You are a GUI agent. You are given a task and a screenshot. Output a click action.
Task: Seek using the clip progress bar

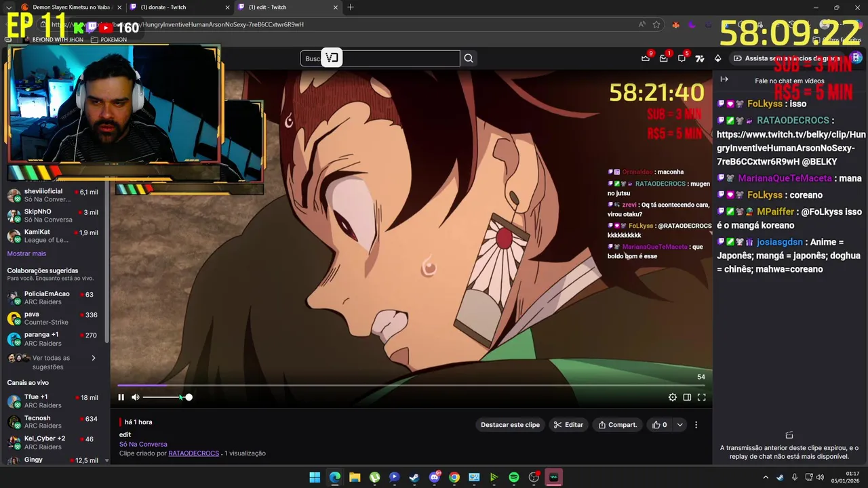[412, 385]
